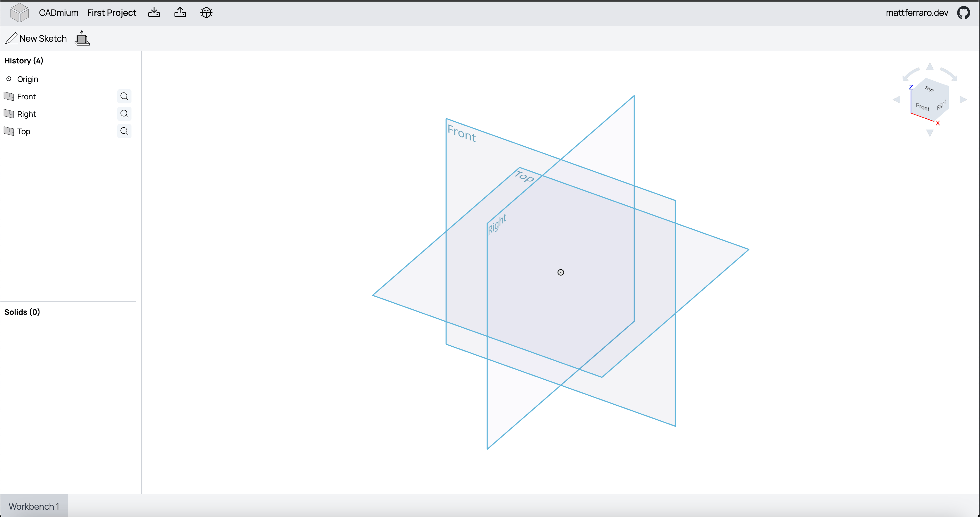
Task: Click the Top plane search icon
Action: pos(124,131)
